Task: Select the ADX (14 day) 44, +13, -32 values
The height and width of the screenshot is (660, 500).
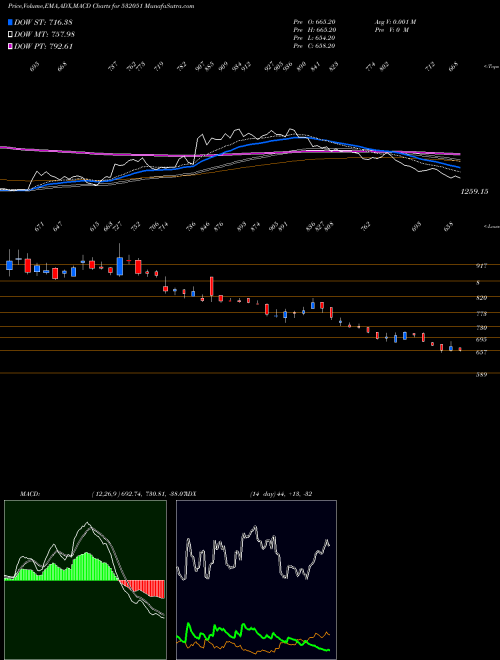Action: [280, 494]
